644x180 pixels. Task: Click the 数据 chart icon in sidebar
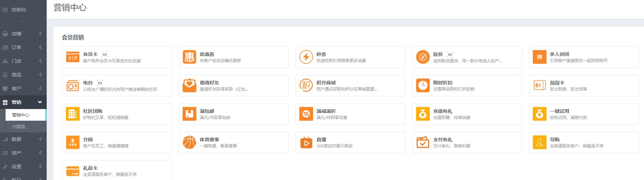click(x=5, y=139)
